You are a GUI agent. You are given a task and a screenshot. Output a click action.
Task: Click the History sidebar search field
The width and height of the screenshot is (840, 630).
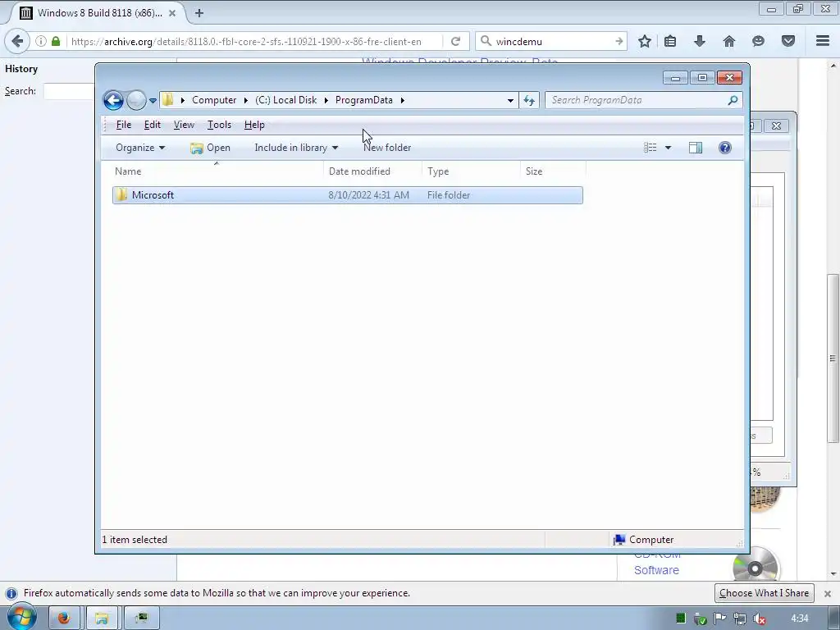click(69, 91)
